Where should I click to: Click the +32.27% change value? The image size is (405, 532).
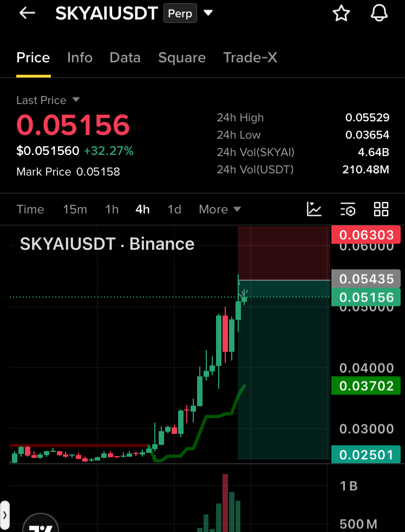click(108, 151)
